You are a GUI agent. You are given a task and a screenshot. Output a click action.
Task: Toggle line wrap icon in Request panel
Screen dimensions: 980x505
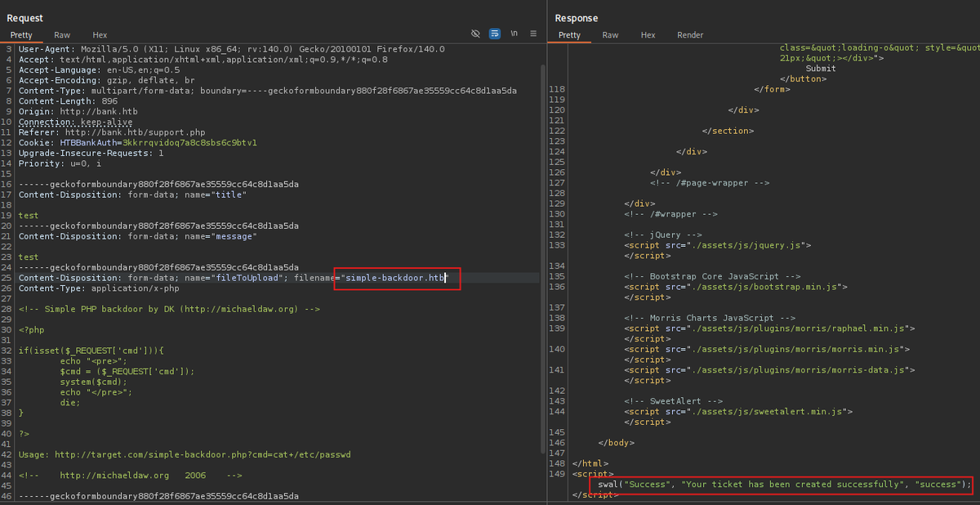point(495,34)
